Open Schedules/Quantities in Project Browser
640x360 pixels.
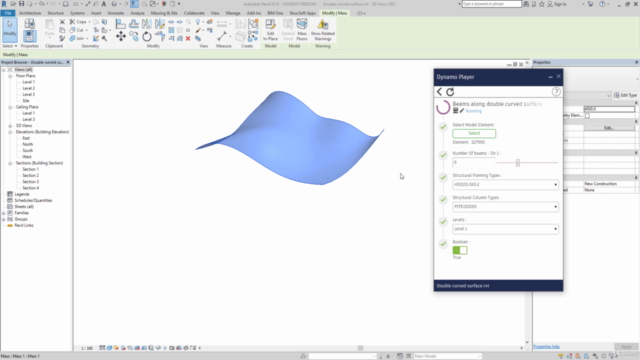click(33, 200)
